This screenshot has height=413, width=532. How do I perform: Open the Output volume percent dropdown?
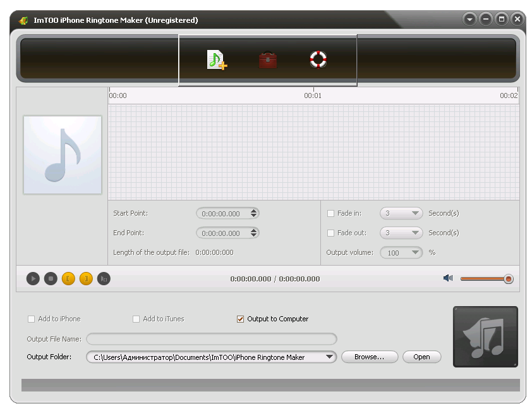tap(401, 253)
